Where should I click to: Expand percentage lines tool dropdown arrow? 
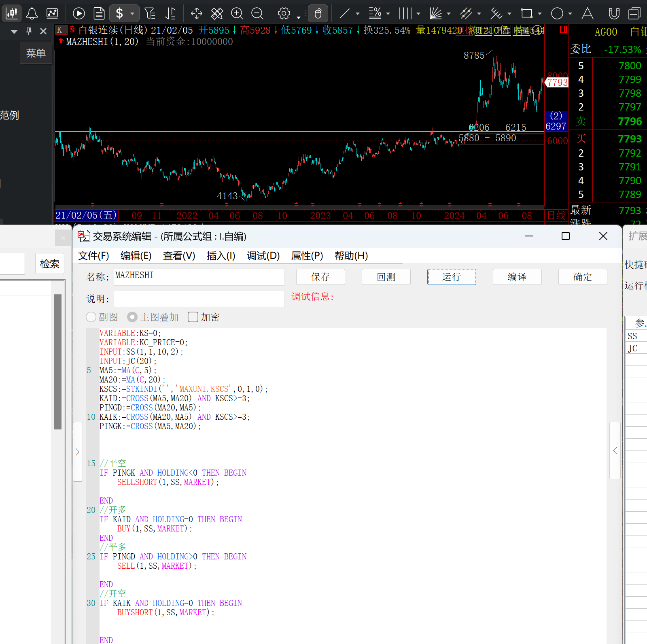pos(388,14)
